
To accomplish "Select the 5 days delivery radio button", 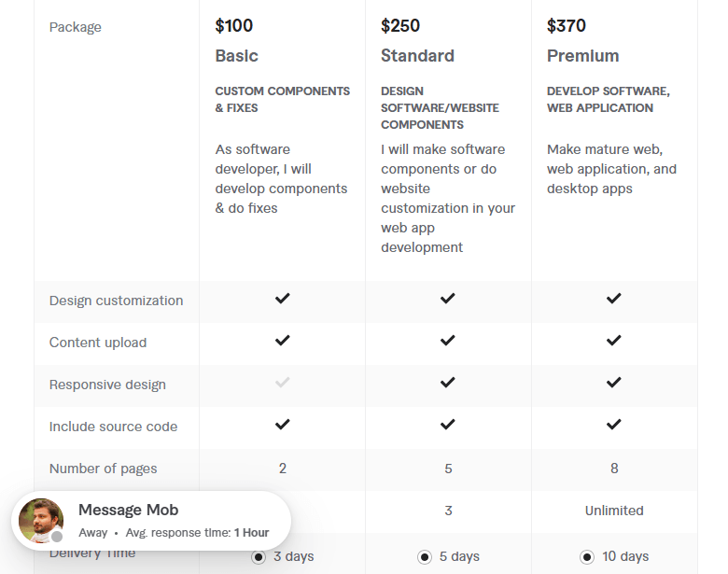I will (x=425, y=557).
